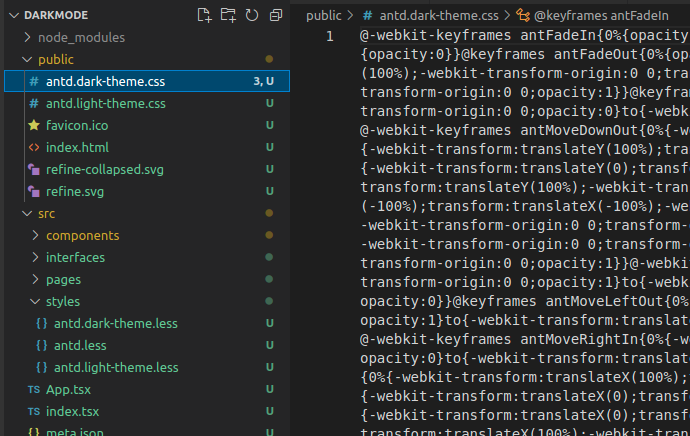Click the antd.dark-theme.css breadcrumb segment

(x=439, y=16)
